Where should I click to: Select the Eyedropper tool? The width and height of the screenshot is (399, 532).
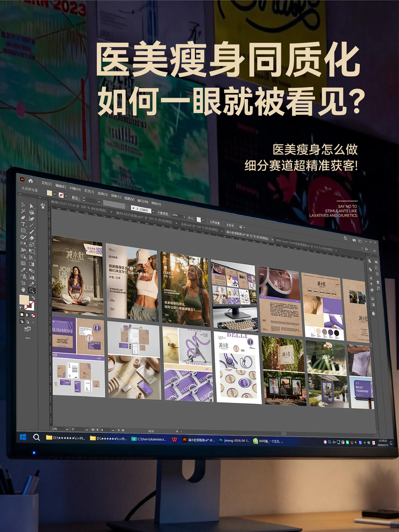23,270
